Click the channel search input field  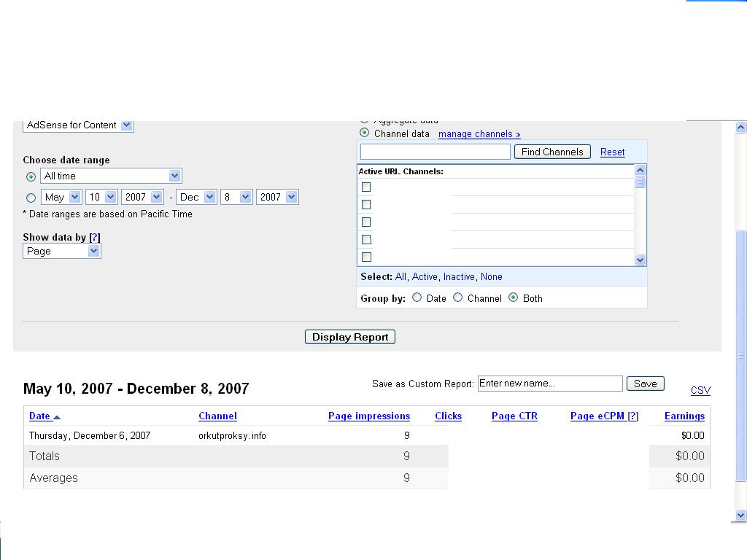tap(436, 152)
